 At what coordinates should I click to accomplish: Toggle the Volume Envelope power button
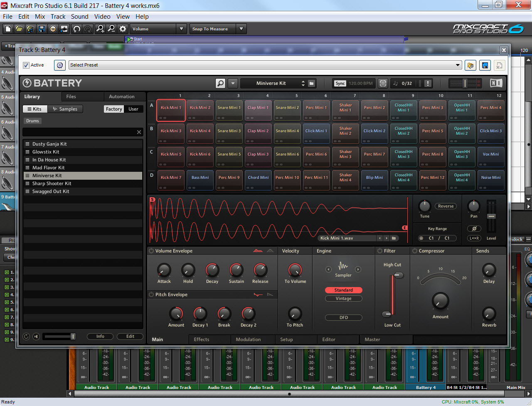click(151, 251)
